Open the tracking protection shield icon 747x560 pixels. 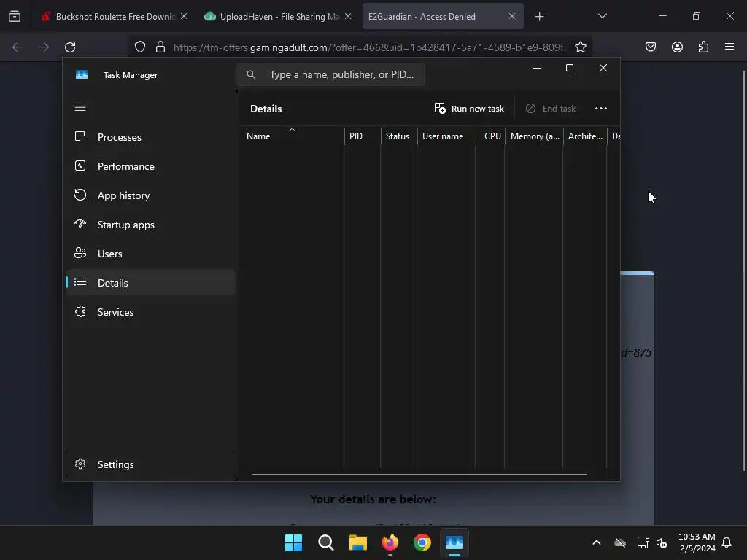pos(139,47)
